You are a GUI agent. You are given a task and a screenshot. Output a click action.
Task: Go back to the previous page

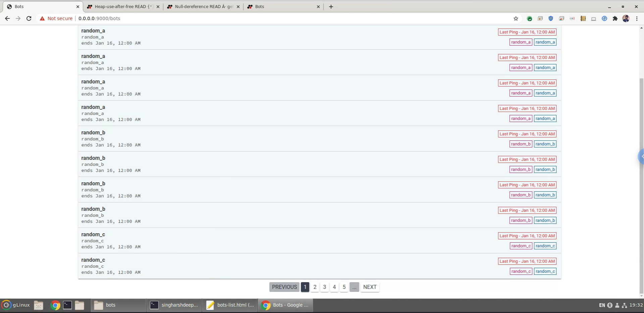coord(7,18)
